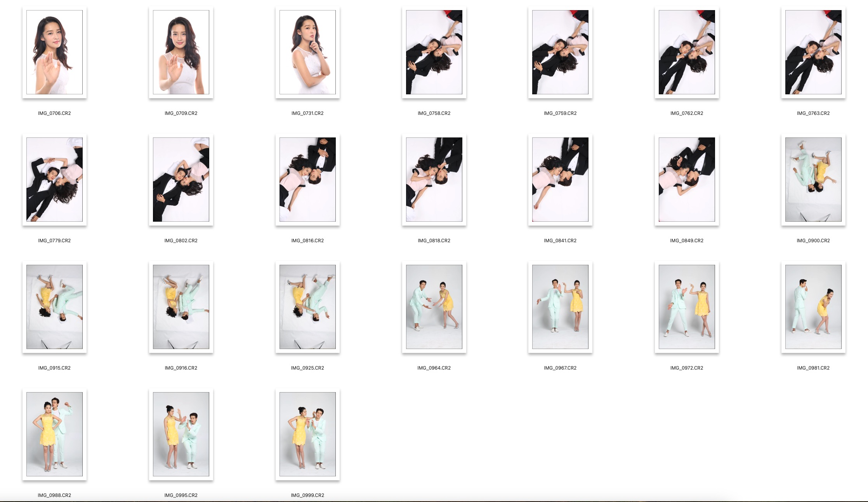Click the IMG_0802.CR2 file icon
The image size is (868, 502).
[x=181, y=179]
